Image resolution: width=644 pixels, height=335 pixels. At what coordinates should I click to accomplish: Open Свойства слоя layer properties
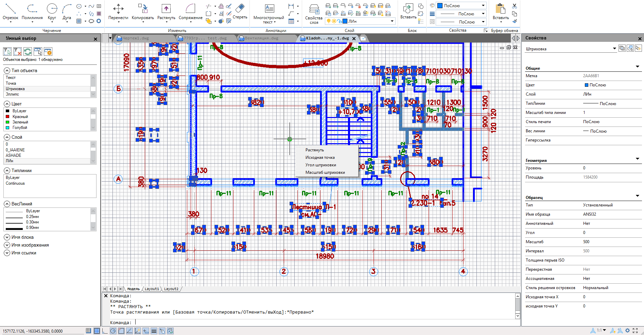click(x=314, y=14)
